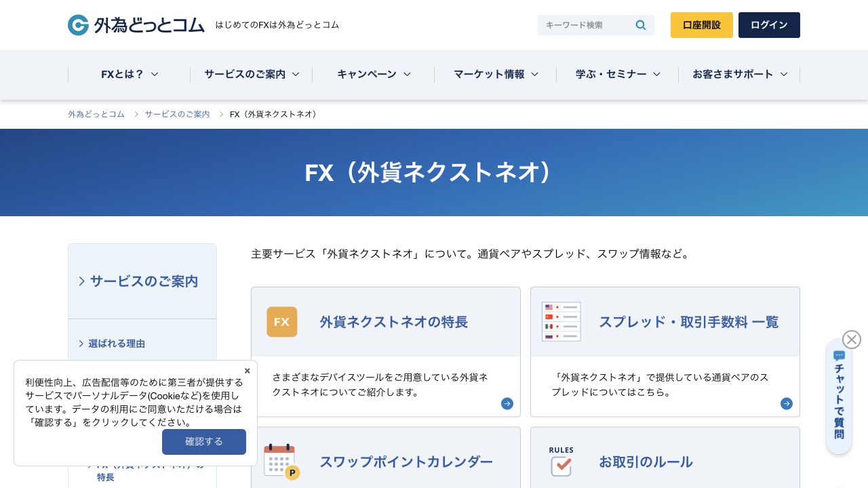Open the チャットで質問 chat tab
This screenshot has height=488, width=868.
coord(839,396)
